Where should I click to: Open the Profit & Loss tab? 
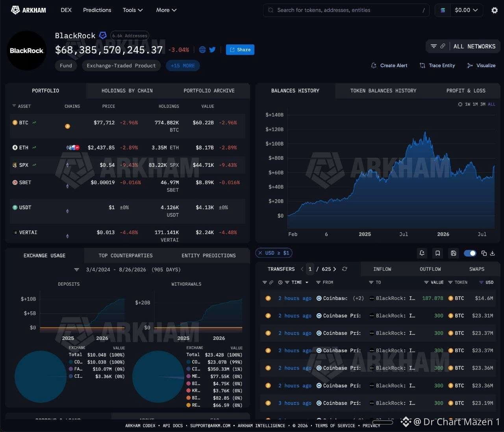pyautogui.click(x=466, y=91)
